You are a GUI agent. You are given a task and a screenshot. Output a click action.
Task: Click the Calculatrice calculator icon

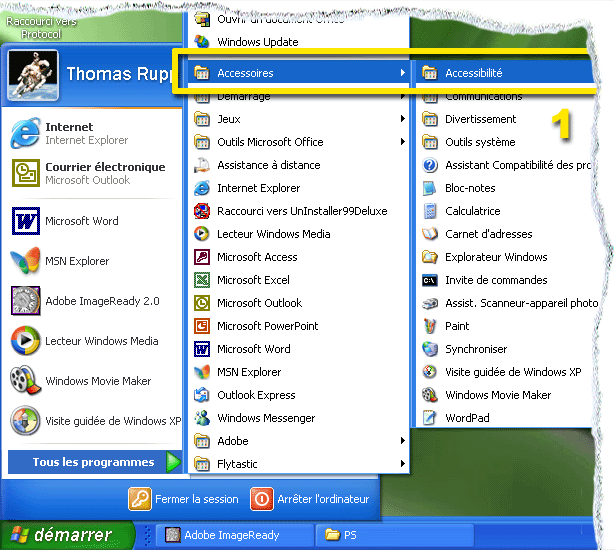pos(430,211)
